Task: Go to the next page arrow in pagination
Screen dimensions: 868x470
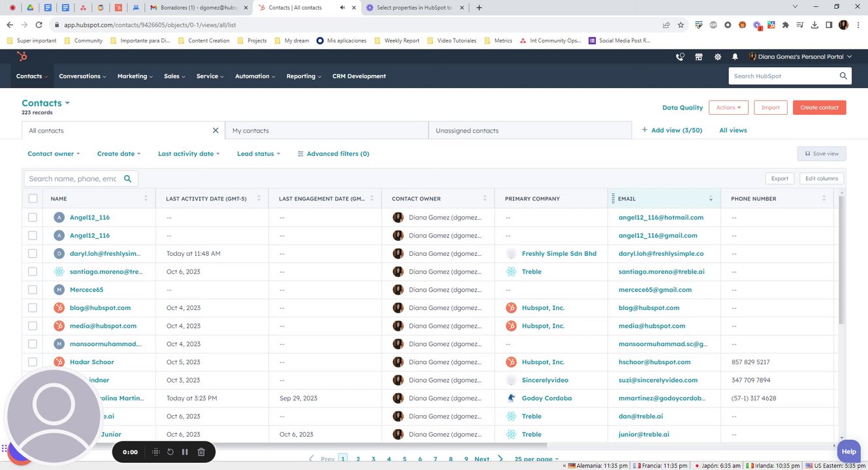Action: pyautogui.click(x=501, y=459)
